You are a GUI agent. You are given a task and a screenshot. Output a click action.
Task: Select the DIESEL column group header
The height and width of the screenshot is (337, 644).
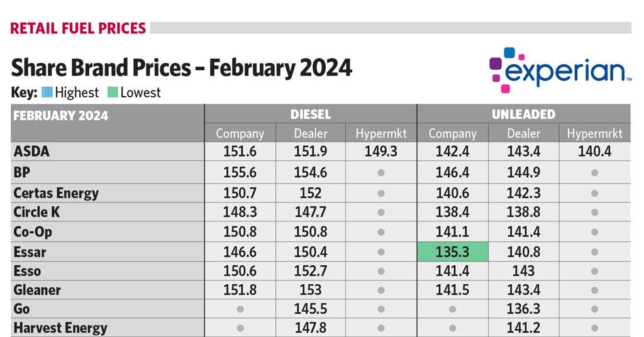(x=311, y=114)
